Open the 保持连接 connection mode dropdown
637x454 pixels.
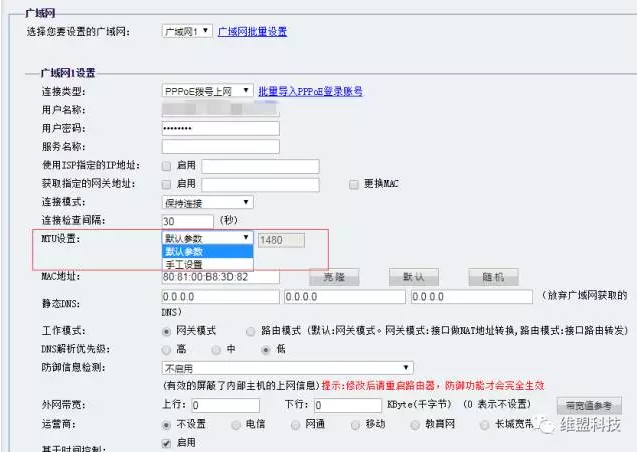(207, 202)
